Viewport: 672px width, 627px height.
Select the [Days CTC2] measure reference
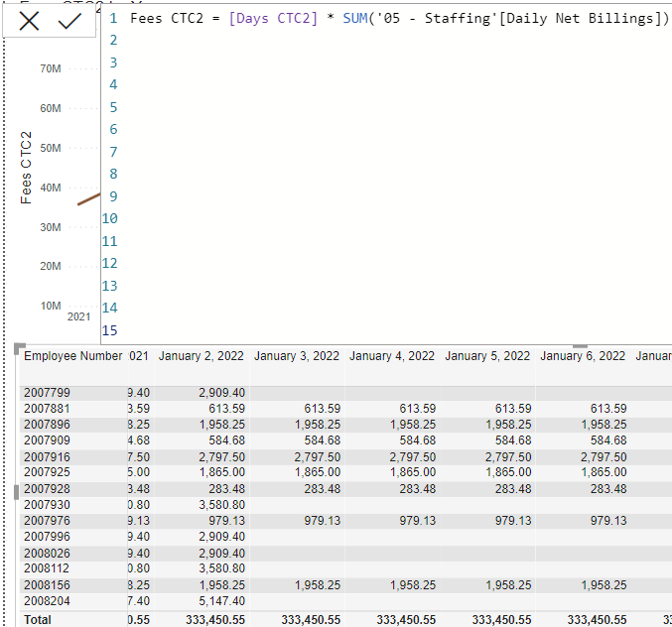(x=273, y=19)
